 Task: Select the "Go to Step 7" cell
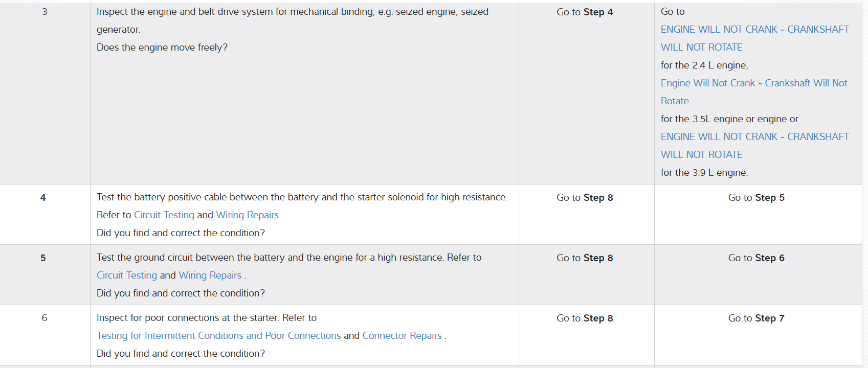coord(756,318)
